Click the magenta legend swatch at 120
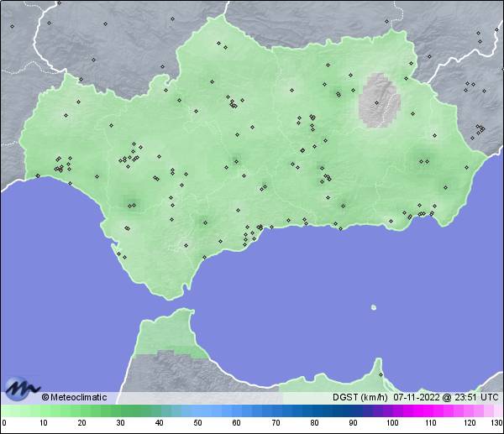The width and height of the screenshot is (504, 434). point(469,410)
